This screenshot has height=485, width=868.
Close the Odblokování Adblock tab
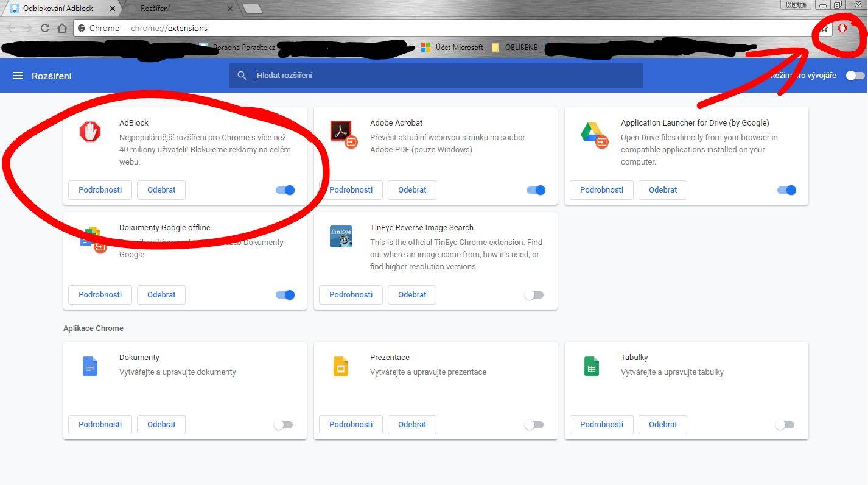pyautogui.click(x=113, y=9)
